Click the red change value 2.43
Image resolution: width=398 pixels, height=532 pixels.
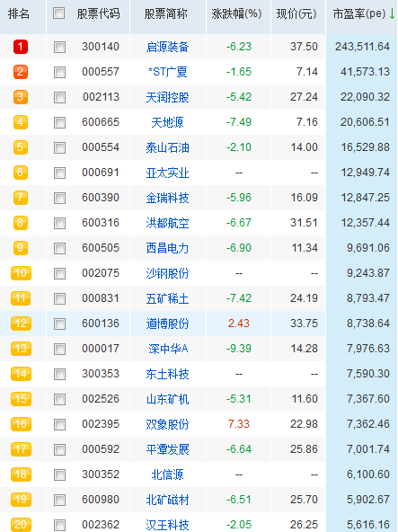point(238,324)
